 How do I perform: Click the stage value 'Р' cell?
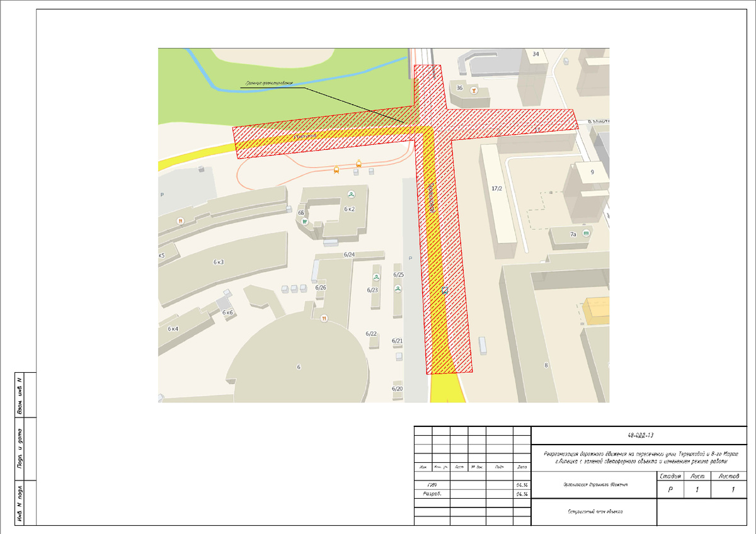coord(670,489)
